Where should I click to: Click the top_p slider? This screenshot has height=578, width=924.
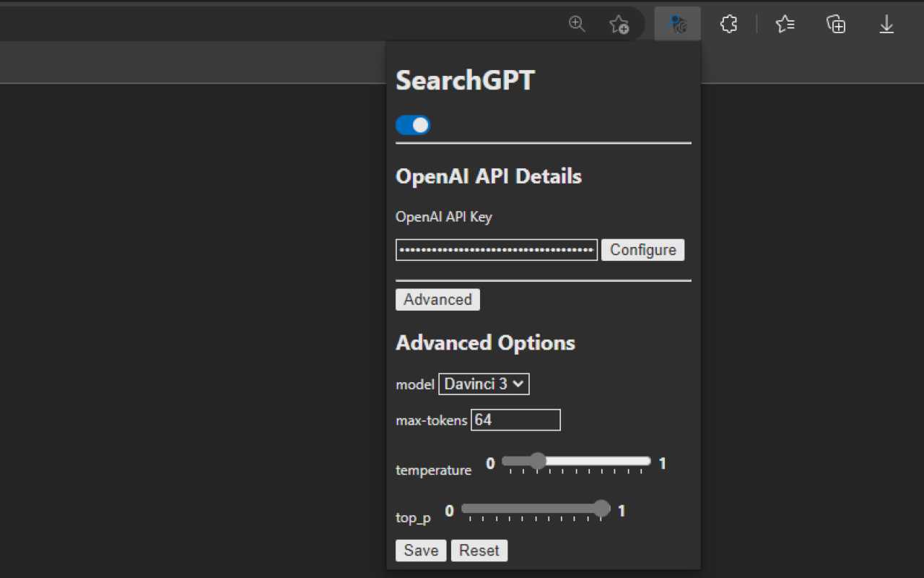(x=536, y=509)
